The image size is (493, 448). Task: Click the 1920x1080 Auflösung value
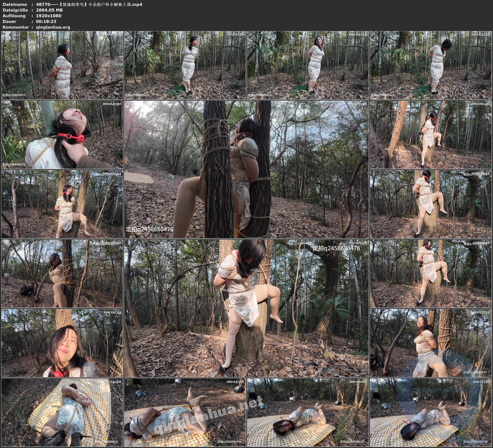pos(48,16)
